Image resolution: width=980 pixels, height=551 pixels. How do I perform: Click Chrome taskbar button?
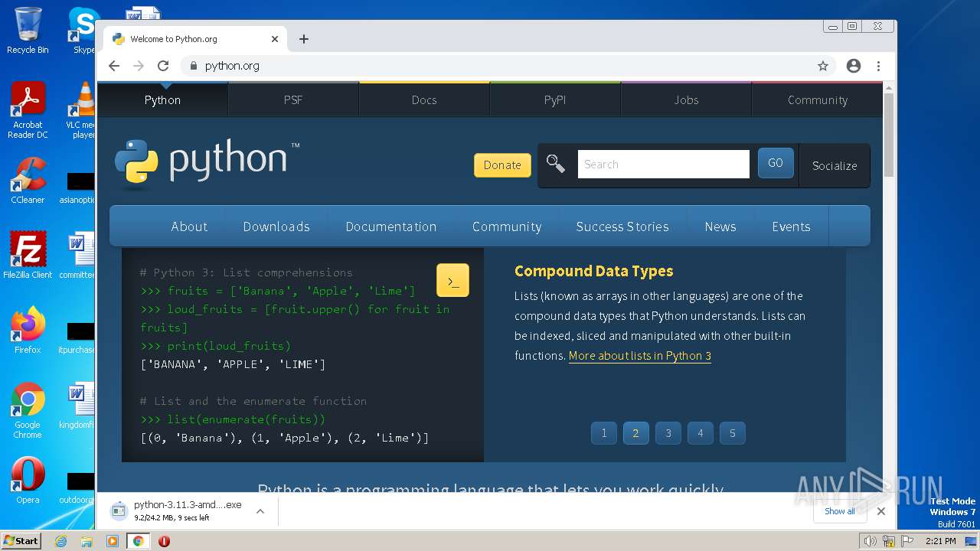pyautogui.click(x=139, y=541)
